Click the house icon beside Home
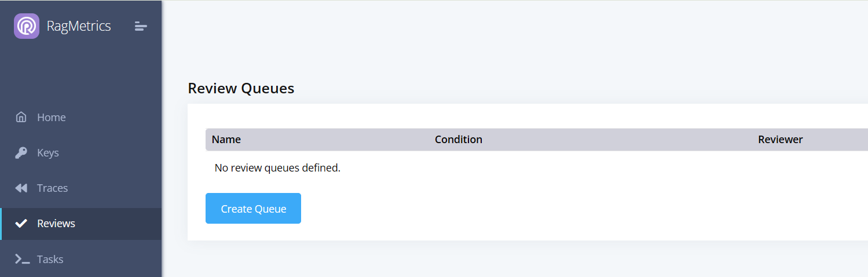The width and height of the screenshot is (868, 277). 21,117
